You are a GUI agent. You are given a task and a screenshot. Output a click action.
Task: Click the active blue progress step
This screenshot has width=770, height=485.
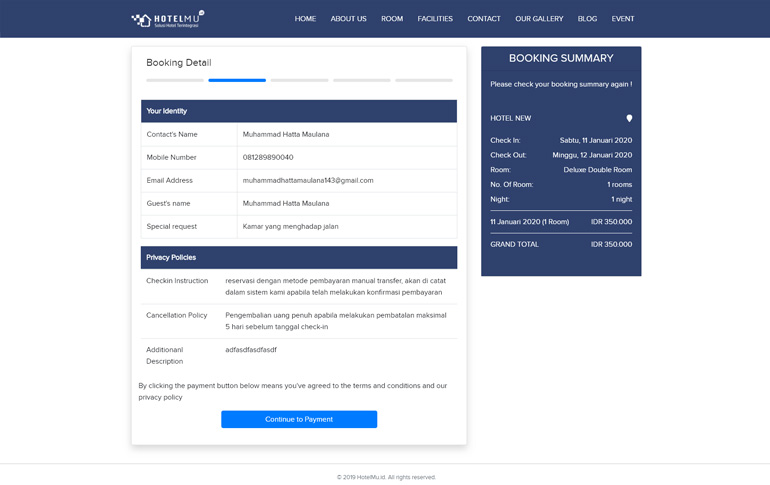click(237, 80)
